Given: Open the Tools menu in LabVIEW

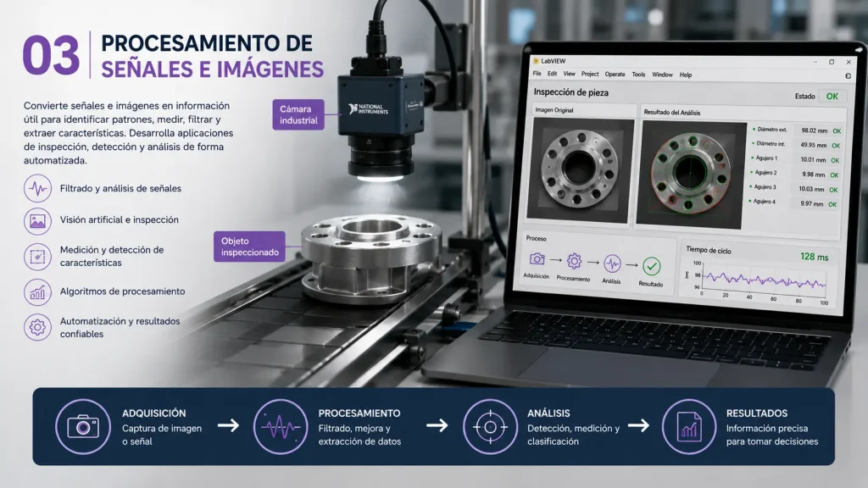Looking at the screenshot, I should 638,75.
